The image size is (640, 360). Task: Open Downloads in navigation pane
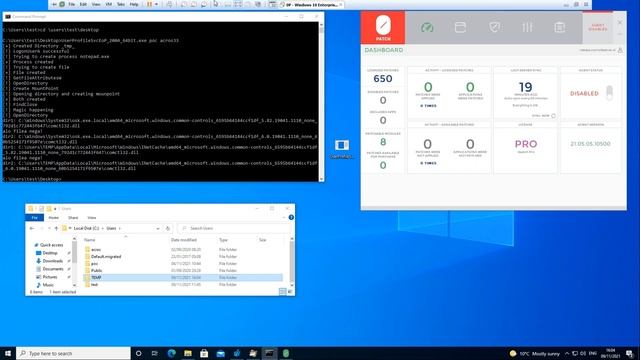point(53,261)
